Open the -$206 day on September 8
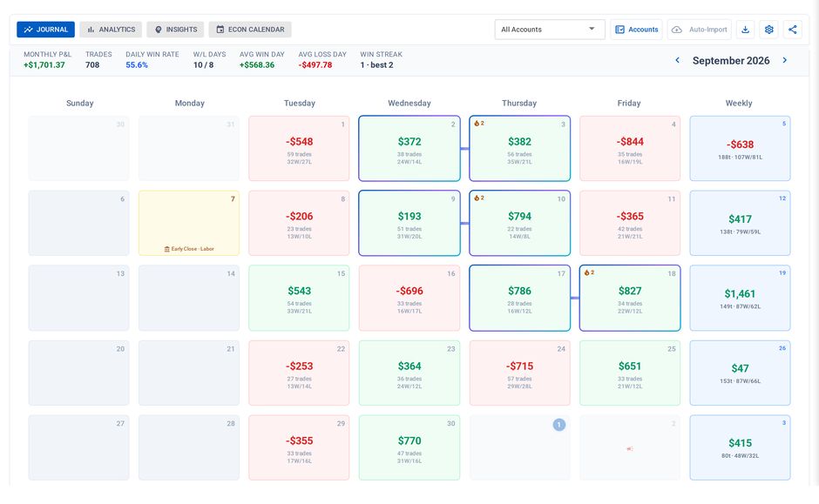The image size is (819, 504). pos(299,224)
